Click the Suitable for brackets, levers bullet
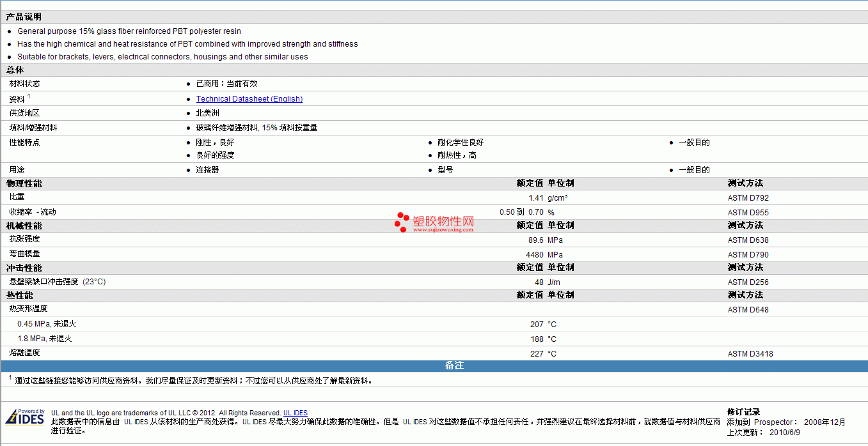 (x=162, y=57)
